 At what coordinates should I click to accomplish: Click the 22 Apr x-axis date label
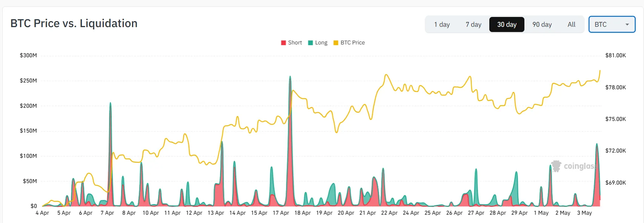(389, 213)
